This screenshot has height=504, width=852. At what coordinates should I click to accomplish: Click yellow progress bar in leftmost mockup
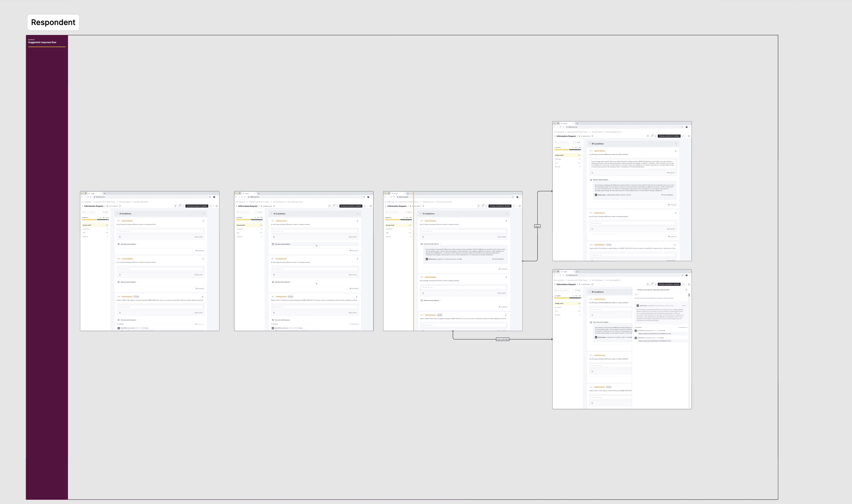point(89,220)
